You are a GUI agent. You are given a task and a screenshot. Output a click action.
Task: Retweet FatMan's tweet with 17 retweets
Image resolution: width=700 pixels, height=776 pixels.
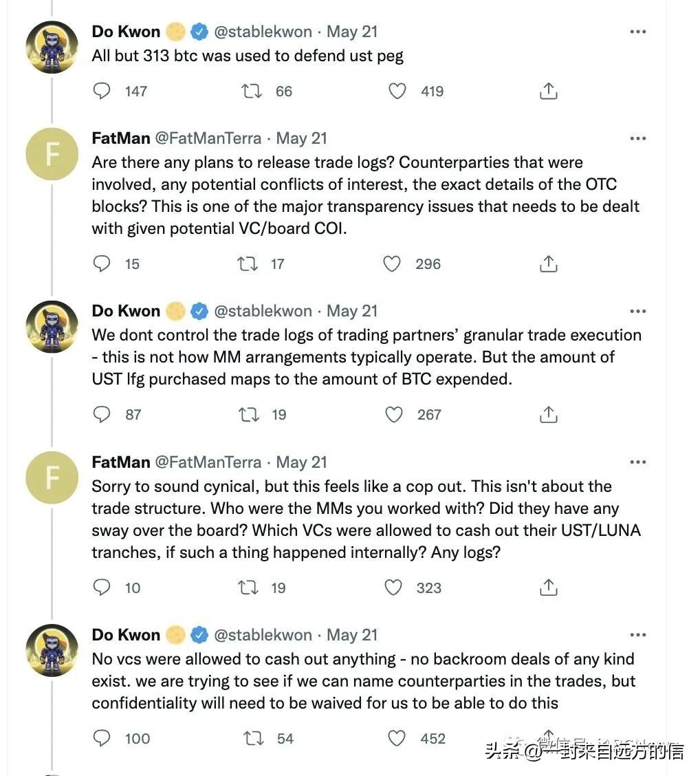point(248,263)
